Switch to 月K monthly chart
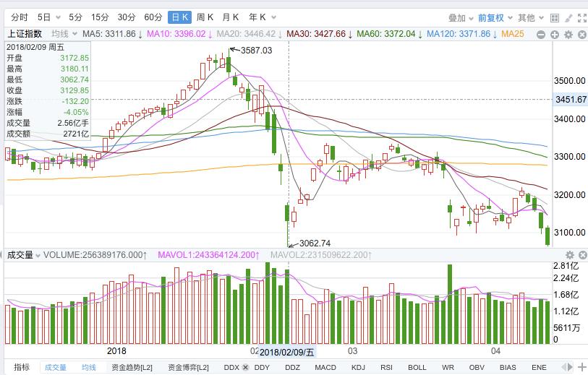 pyautogui.click(x=230, y=17)
